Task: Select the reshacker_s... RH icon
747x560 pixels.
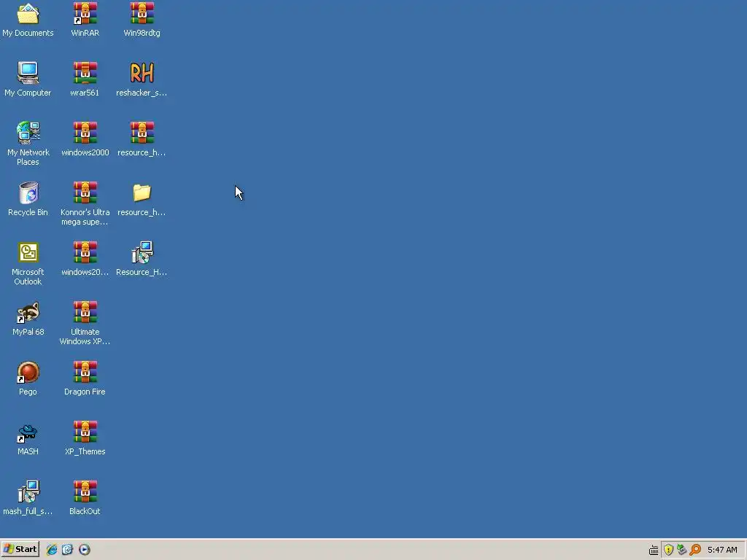Action: tap(142, 73)
